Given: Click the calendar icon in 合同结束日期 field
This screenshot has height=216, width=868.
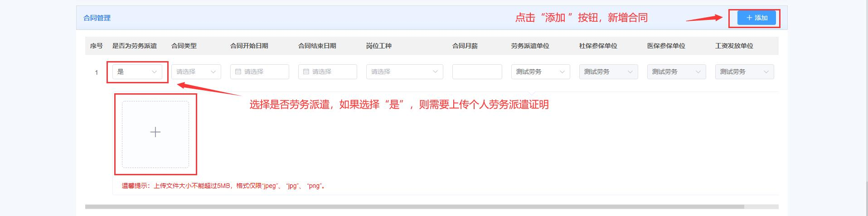Looking at the screenshot, I should (306, 72).
